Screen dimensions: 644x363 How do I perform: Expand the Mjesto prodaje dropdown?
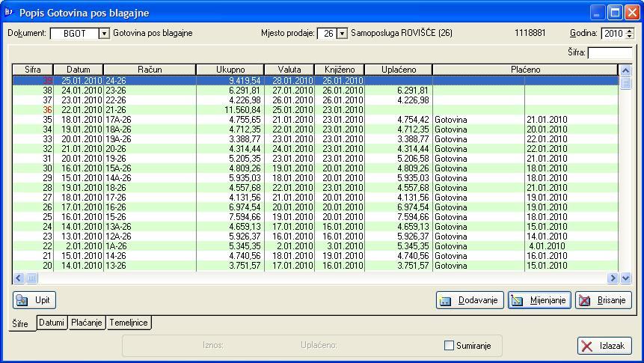(x=342, y=34)
